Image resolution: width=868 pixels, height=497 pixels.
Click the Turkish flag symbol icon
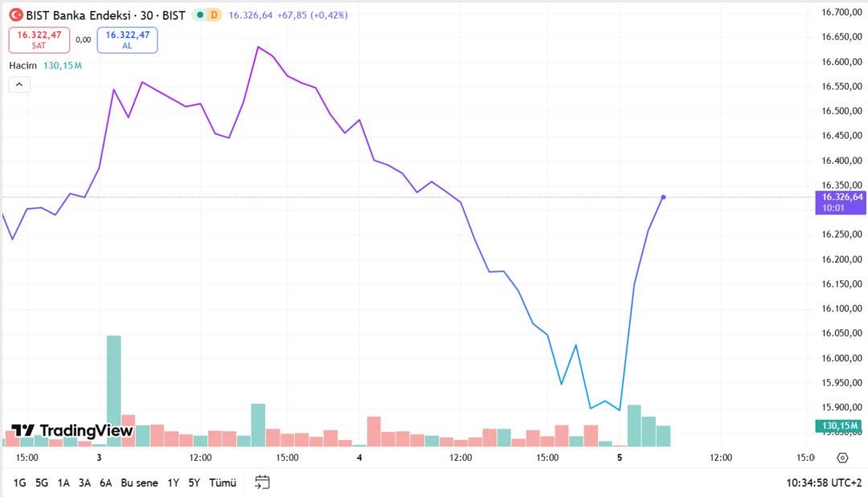[16, 14]
